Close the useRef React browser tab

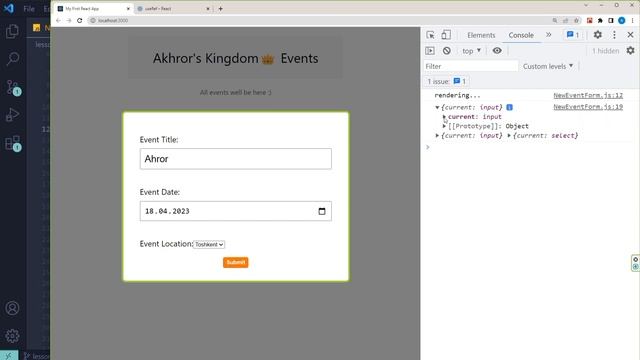208,9
